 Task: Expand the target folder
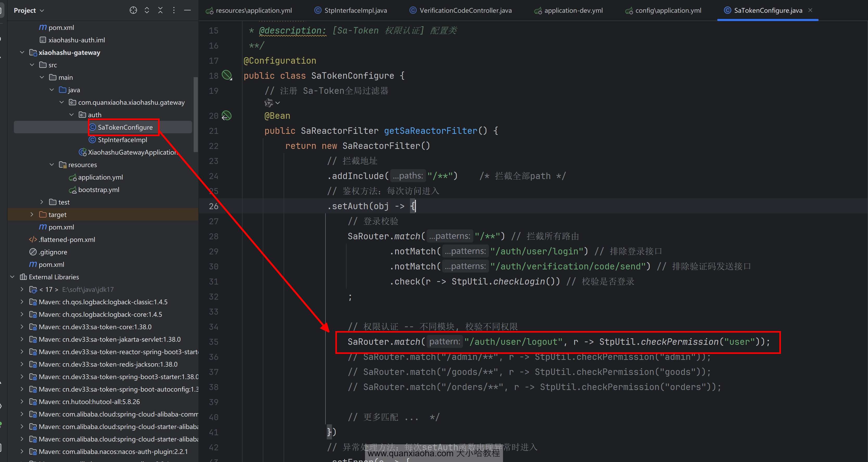(x=32, y=215)
